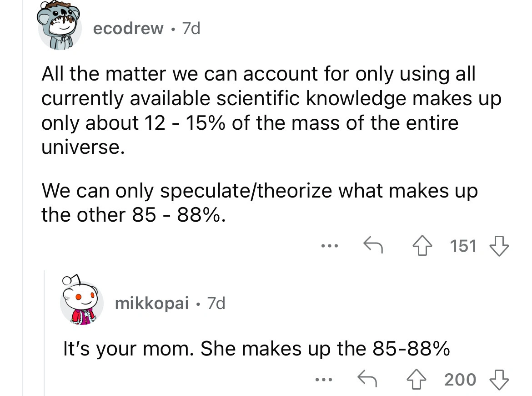Visit mikkopai's profile via username

152,303
